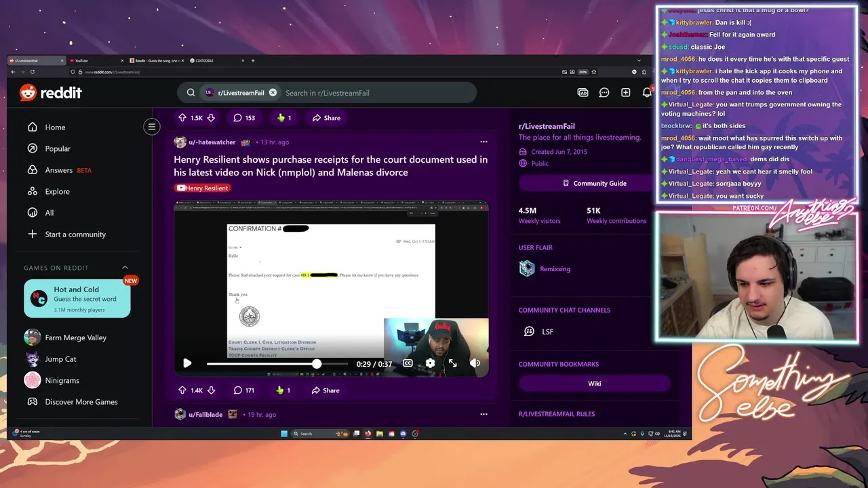Mute the video volume
Screen dimensions: 868x488
click(475, 363)
